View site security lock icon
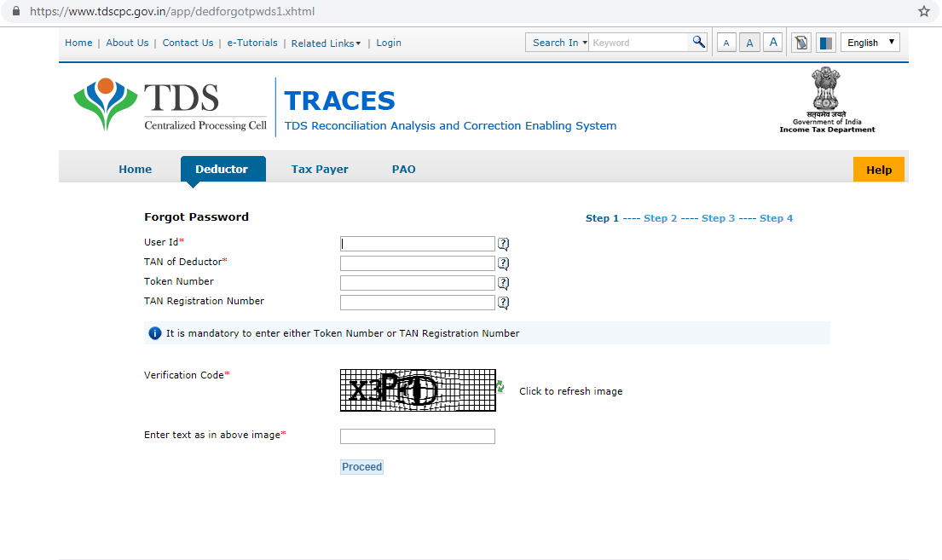This screenshot has height=560, width=942. tap(16, 11)
